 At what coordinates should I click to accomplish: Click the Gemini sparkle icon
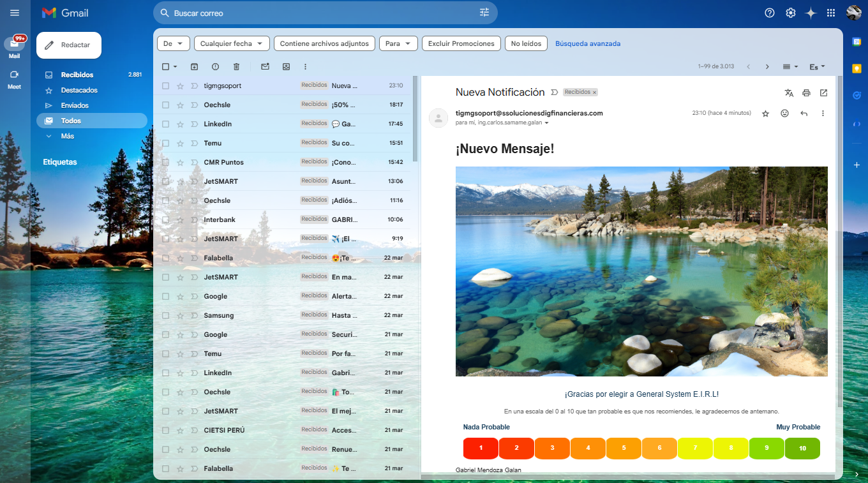pos(811,13)
